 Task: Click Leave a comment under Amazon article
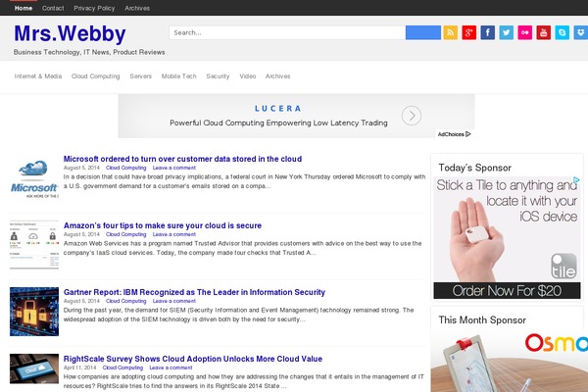click(x=174, y=234)
